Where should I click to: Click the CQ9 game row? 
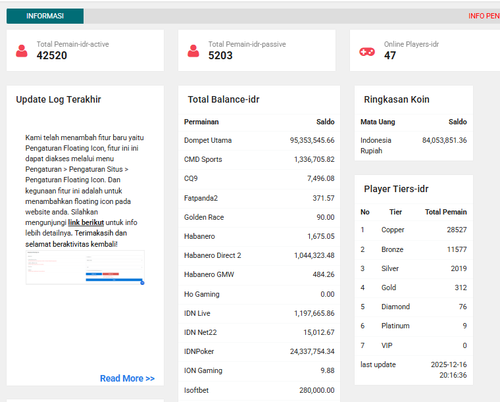[259, 179]
